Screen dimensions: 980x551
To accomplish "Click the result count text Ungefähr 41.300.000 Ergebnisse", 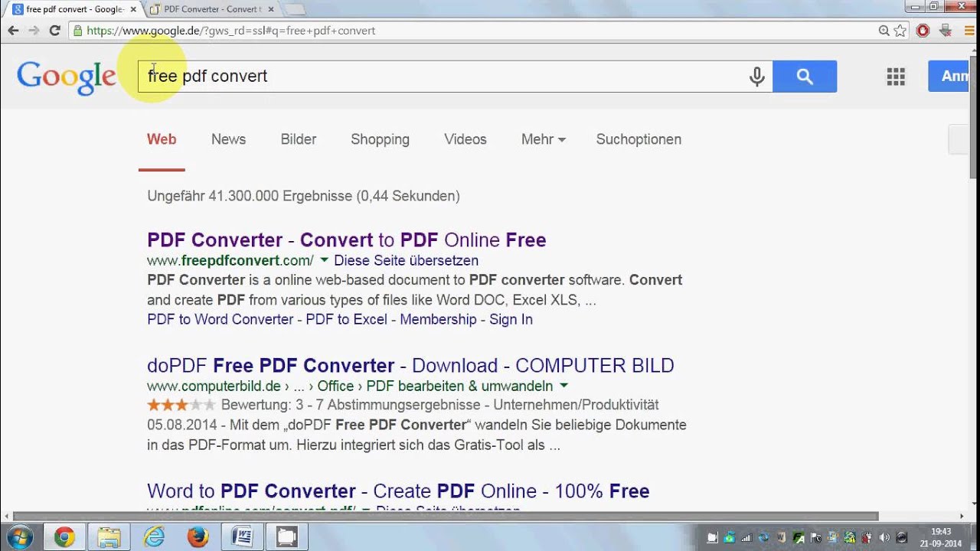I will coord(303,196).
